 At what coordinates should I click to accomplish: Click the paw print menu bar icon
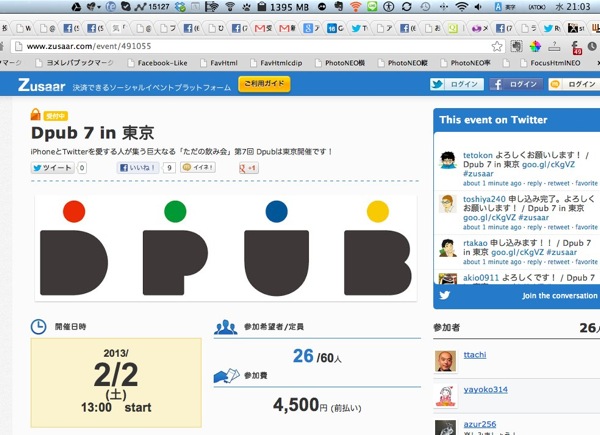click(246, 7)
